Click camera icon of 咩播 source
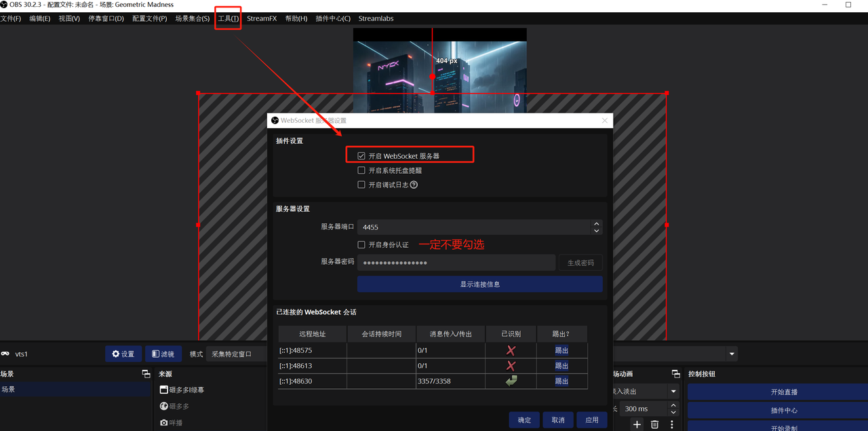 pyautogui.click(x=163, y=422)
